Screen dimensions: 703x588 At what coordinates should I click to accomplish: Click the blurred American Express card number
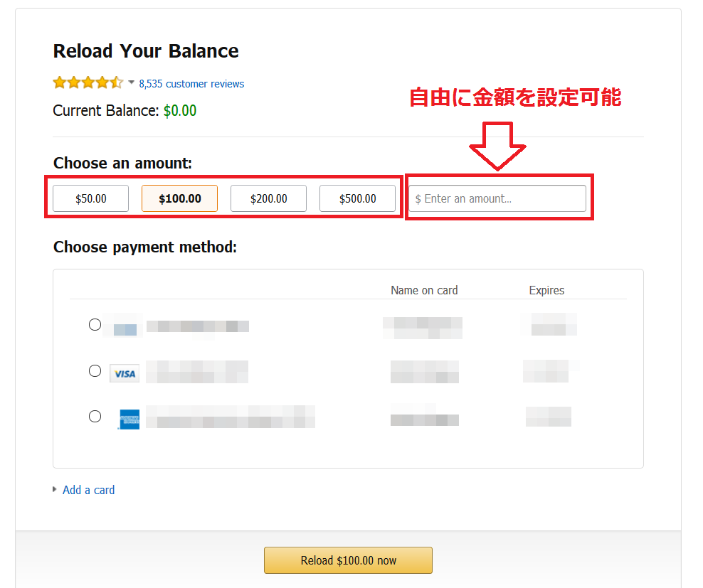(231, 417)
